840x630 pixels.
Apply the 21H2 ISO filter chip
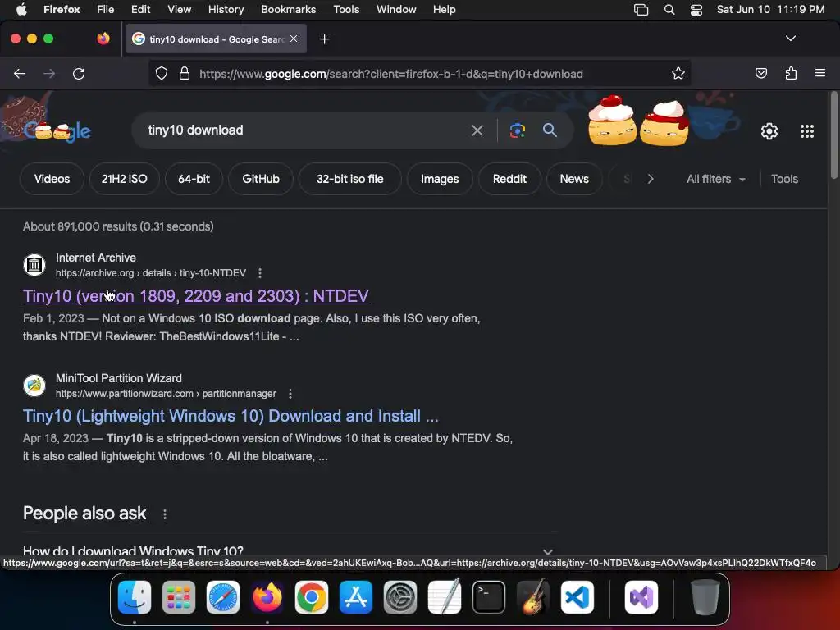point(125,179)
